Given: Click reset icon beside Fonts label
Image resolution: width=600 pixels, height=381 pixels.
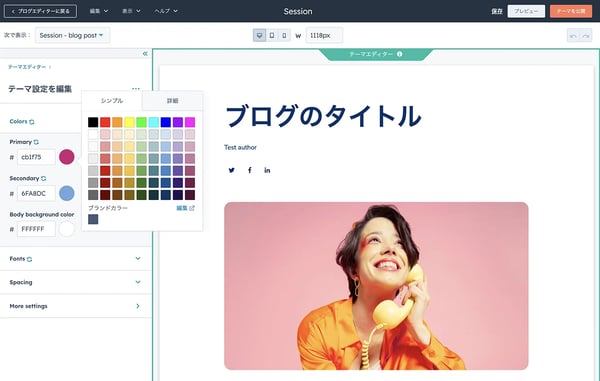Looking at the screenshot, I should tap(29, 259).
